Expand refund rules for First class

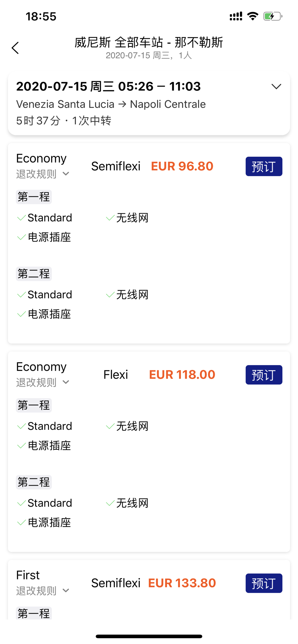click(43, 591)
